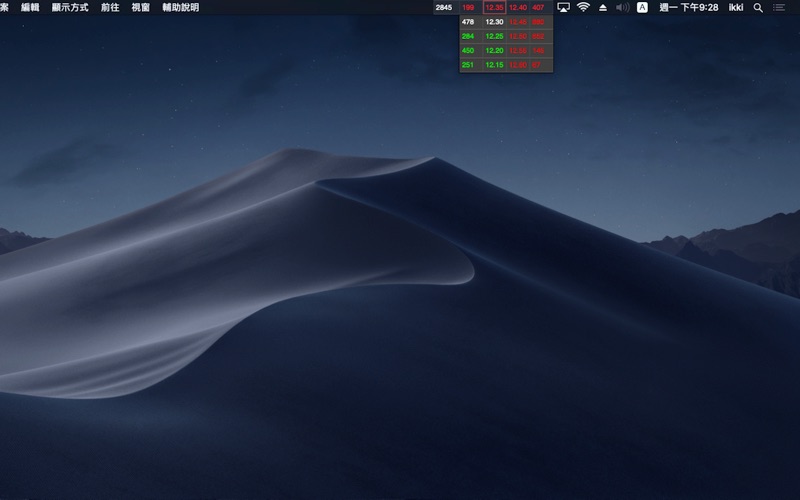Open the 視窗 menu
Image resolution: width=800 pixels, height=500 pixels.
coord(141,7)
